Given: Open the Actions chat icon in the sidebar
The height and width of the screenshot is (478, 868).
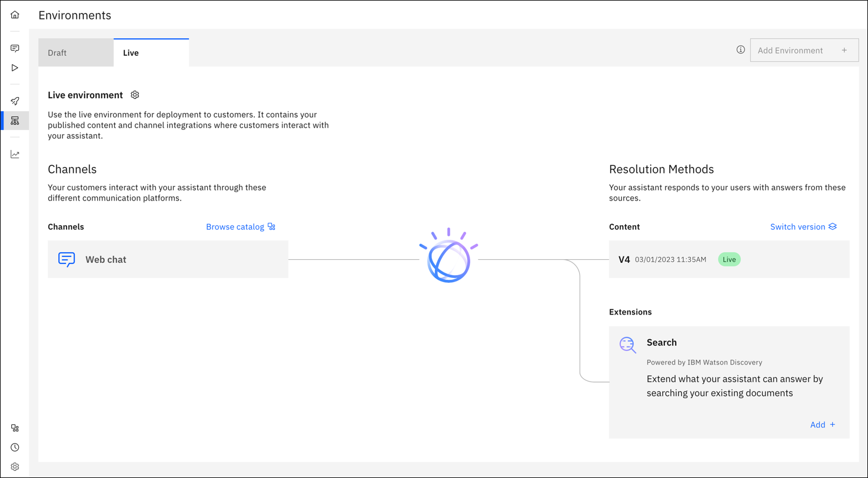Looking at the screenshot, I should tap(15, 48).
